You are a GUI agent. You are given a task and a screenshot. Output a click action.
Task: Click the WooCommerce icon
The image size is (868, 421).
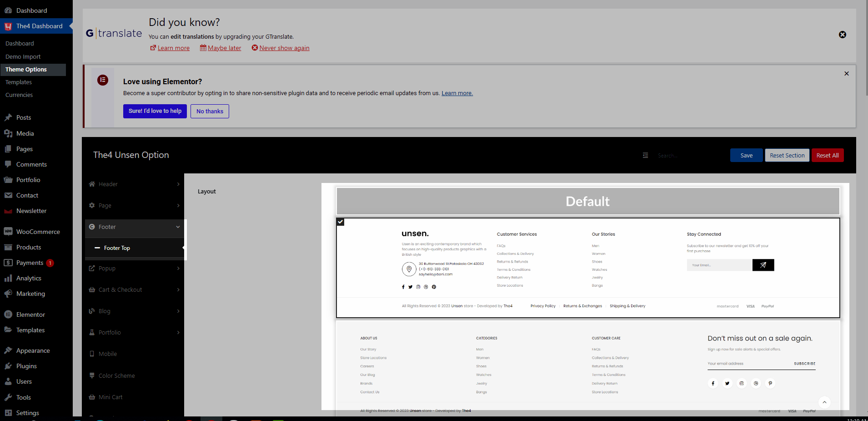8,232
